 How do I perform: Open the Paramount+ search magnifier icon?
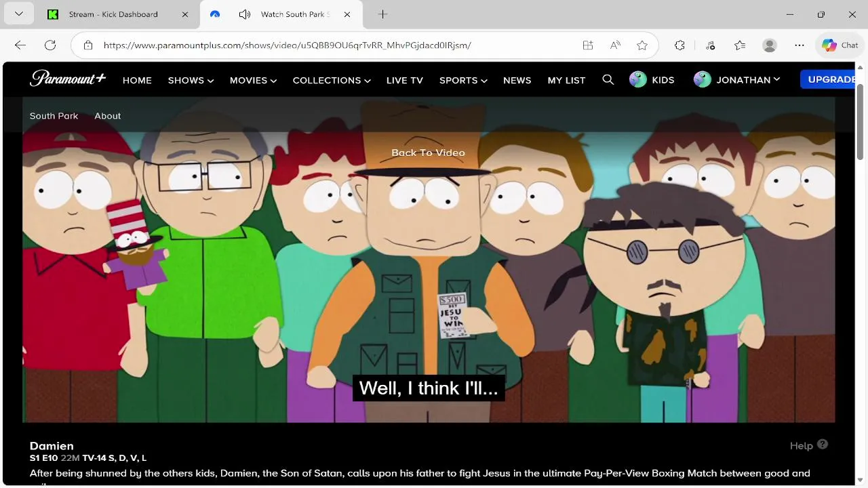coord(608,80)
